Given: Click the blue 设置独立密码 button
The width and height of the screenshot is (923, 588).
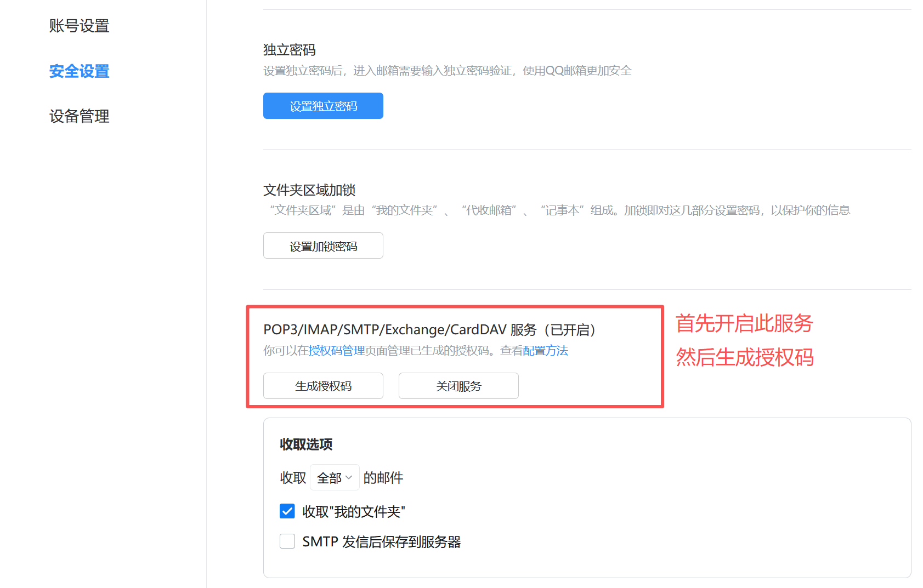Looking at the screenshot, I should click(x=323, y=106).
